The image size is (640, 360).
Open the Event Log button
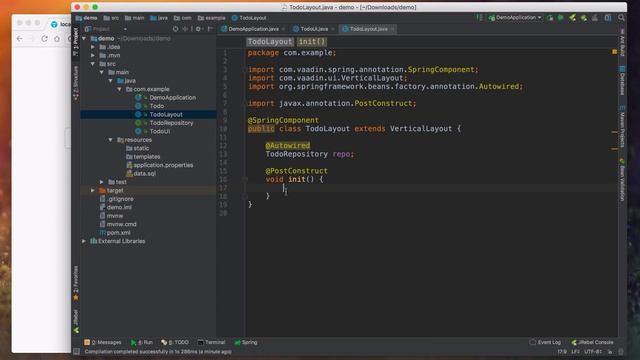click(545, 342)
